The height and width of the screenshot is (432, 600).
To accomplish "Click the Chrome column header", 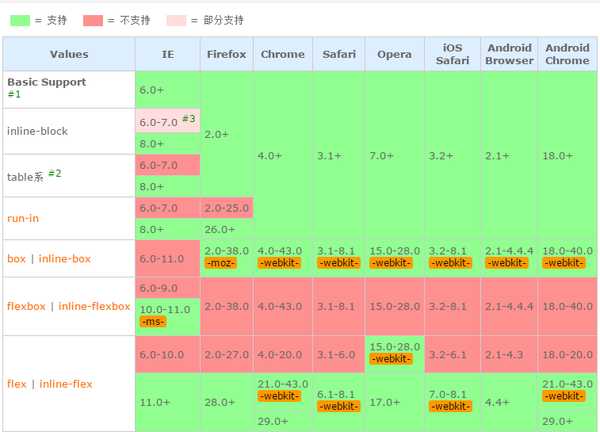I will click(x=283, y=54).
